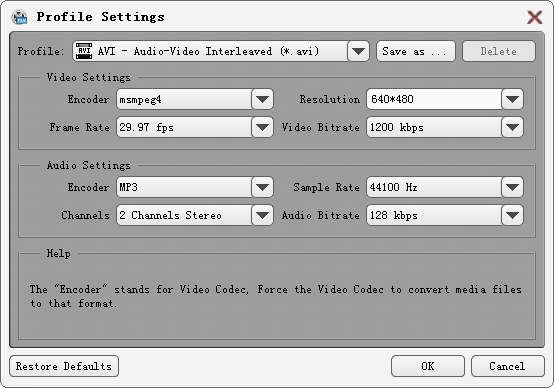
Task: Open the Video Bitrate 1200 kbps dropdown arrow
Action: (512, 127)
